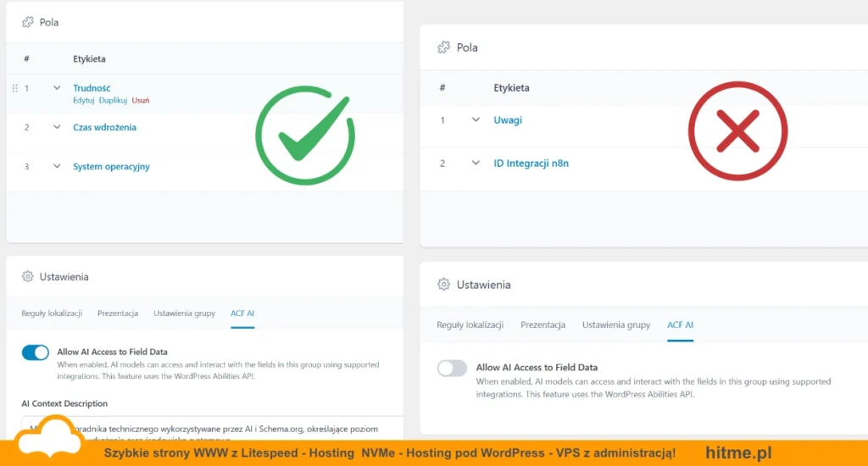Select ACF AI tab in right panel
The width and height of the screenshot is (868, 466).
pyautogui.click(x=681, y=325)
